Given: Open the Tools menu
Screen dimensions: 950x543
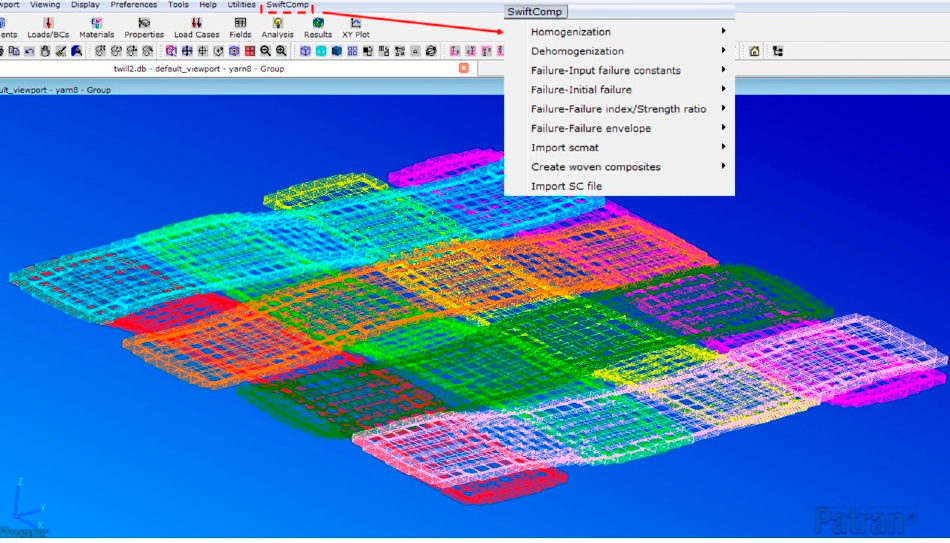Looking at the screenshot, I should click(178, 5).
